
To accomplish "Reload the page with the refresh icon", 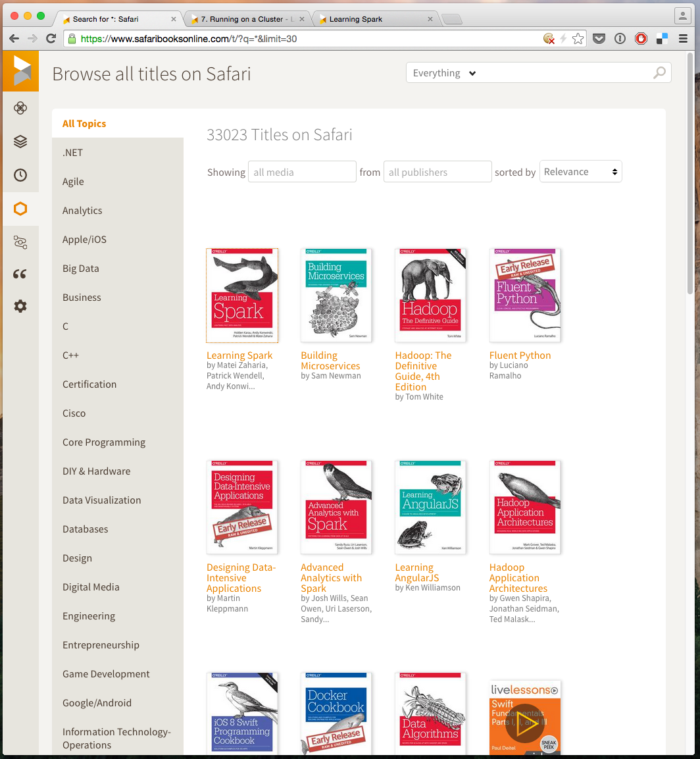I will pos(51,39).
